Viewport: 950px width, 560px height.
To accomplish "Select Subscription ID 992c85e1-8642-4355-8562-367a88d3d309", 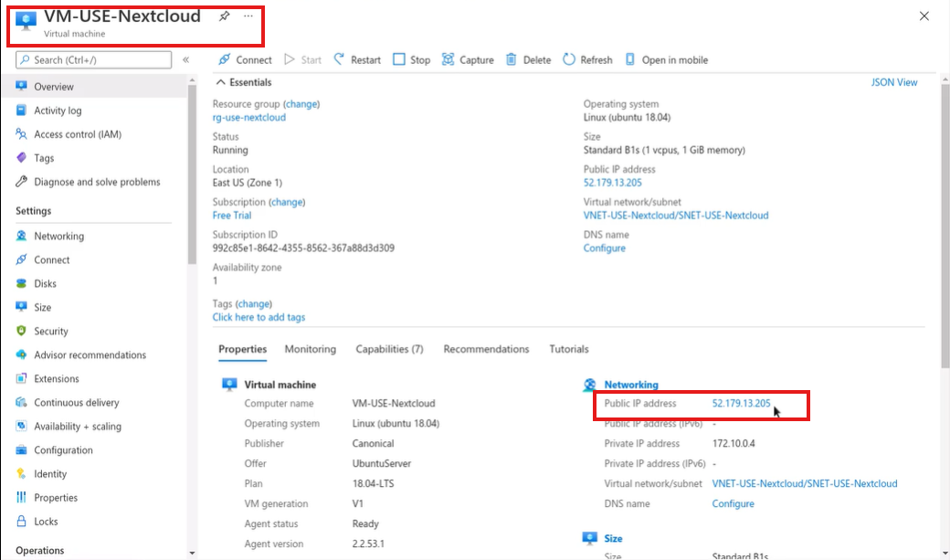I will click(x=303, y=248).
